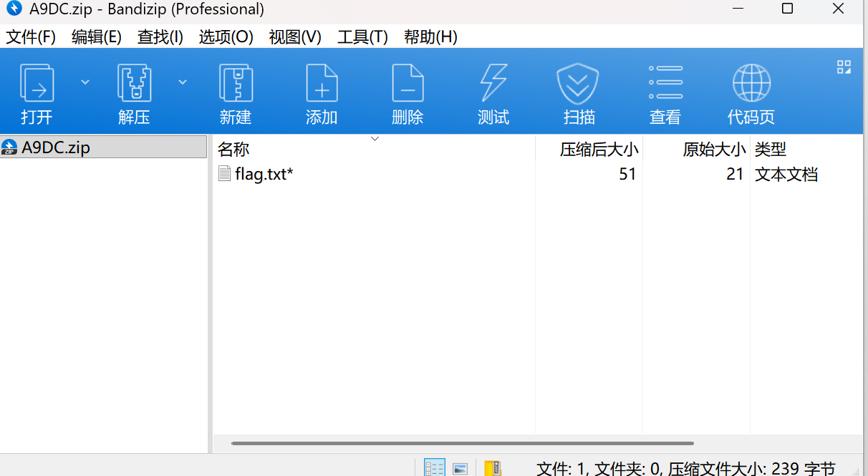
Task: Click the 解压 (Extract) toolbar icon
Action: tap(134, 83)
